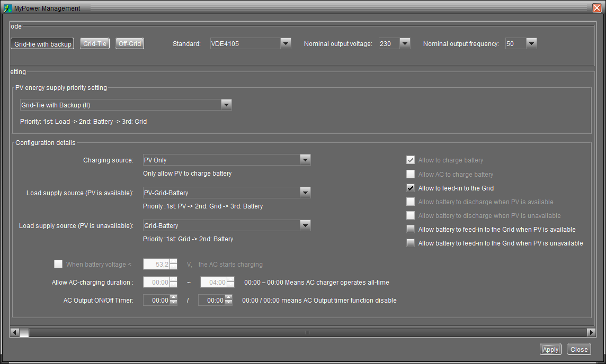Click horizontal scrollbar left arrow

point(15,332)
